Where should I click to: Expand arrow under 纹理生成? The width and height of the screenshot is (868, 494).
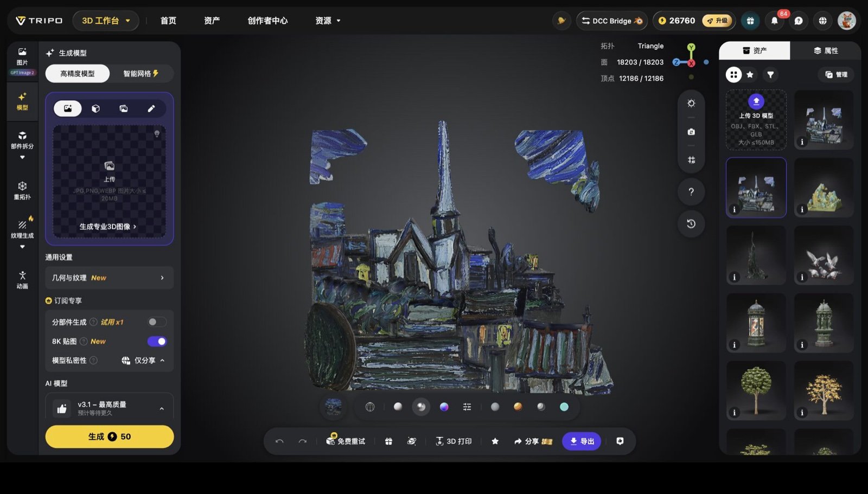tap(22, 247)
